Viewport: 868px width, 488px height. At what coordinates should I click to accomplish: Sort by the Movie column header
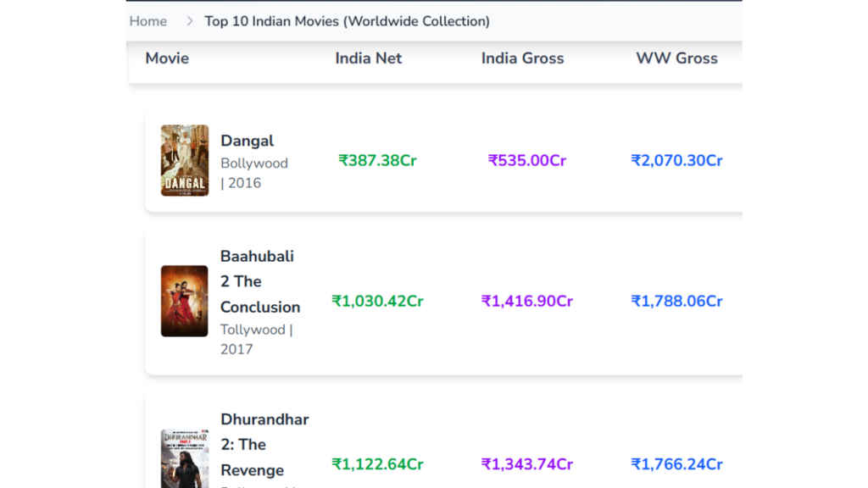click(x=167, y=58)
